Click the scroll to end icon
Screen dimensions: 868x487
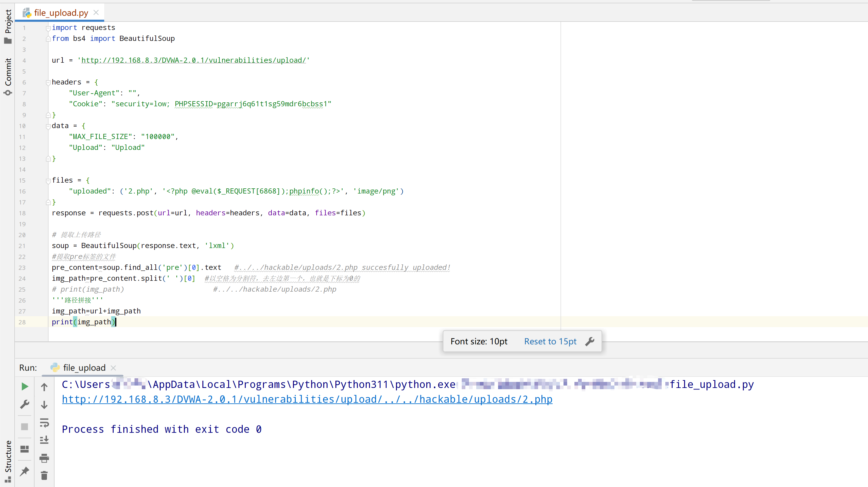(x=44, y=440)
